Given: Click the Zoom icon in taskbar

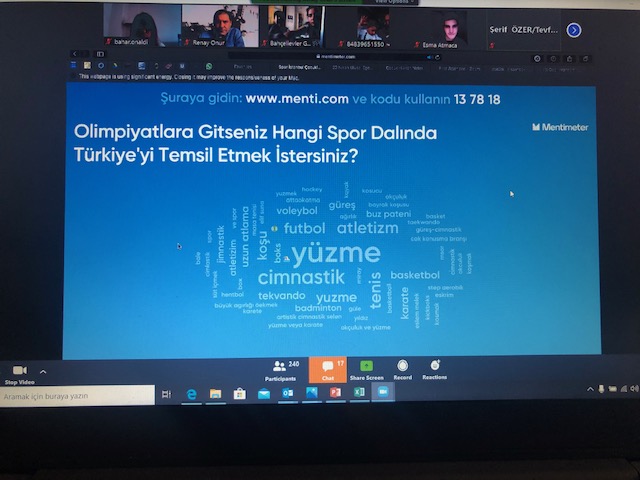Looking at the screenshot, I should 383,392.
